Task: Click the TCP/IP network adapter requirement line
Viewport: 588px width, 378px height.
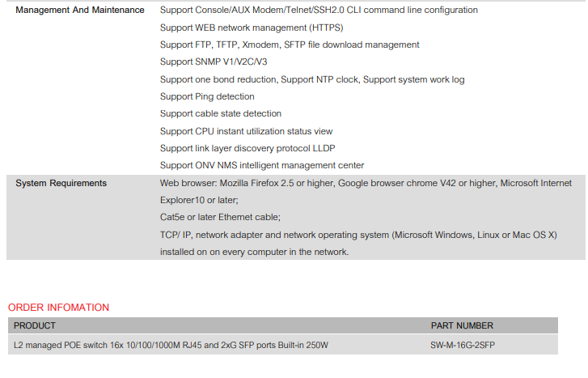Action: [358, 235]
